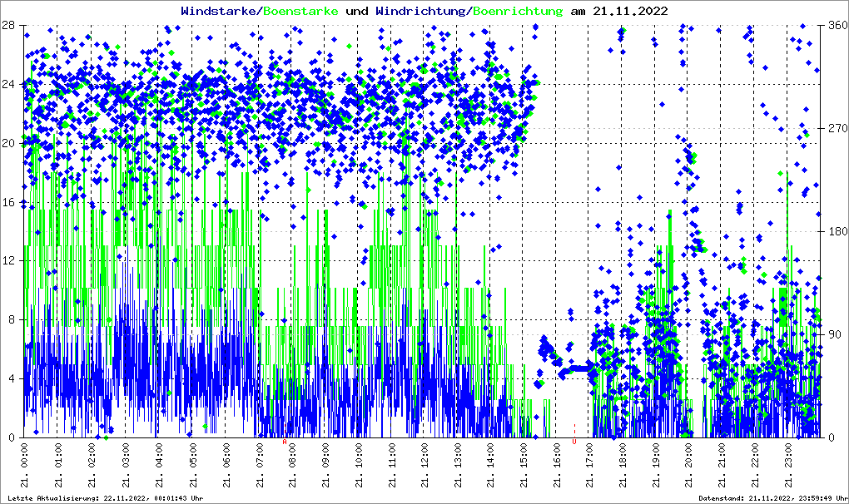Click the '180' label on right axis
The height and width of the screenshot is (504, 849).
pyautogui.click(x=836, y=231)
